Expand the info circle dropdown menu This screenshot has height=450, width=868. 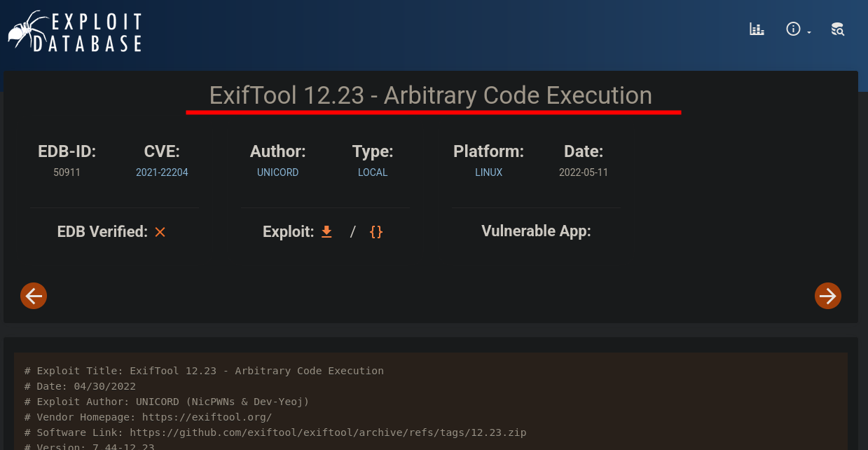(x=797, y=29)
